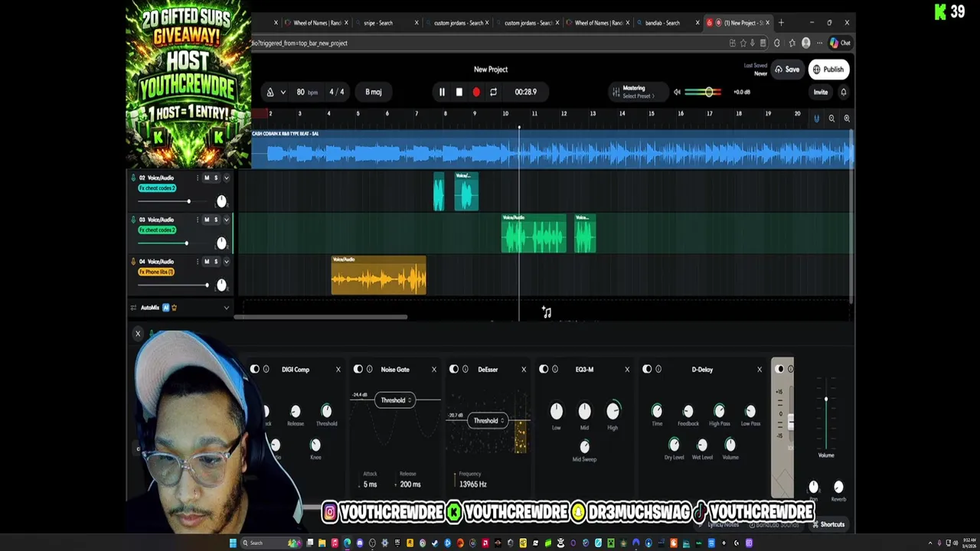Solo track 03 Voice/Audio
Viewport: 980px width, 551px height.
[216, 220]
